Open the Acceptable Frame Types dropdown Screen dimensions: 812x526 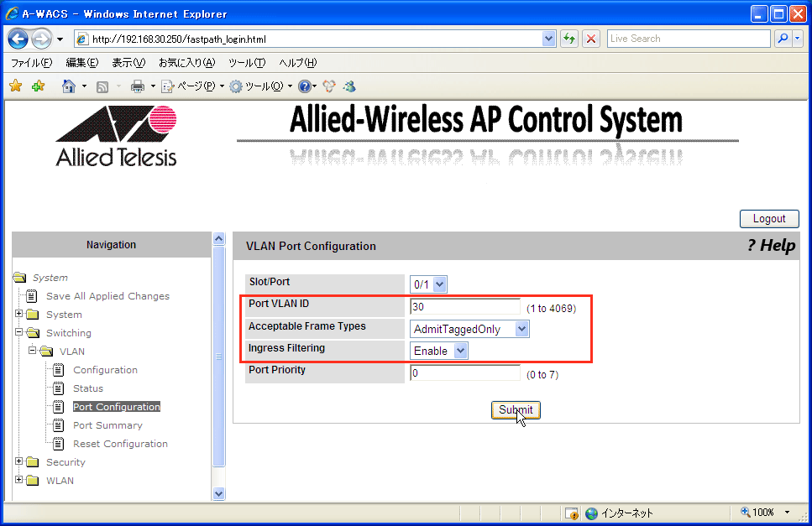[x=469, y=329]
